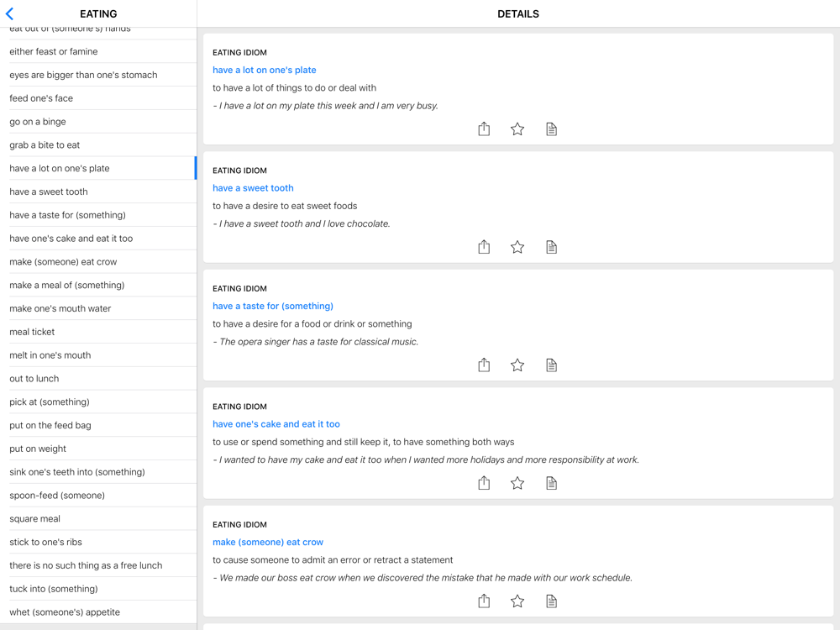Viewport: 840px width, 630px height.
Task: Favorite the 'have a lot on one's plate' idiom
Action: click(517, 129)
